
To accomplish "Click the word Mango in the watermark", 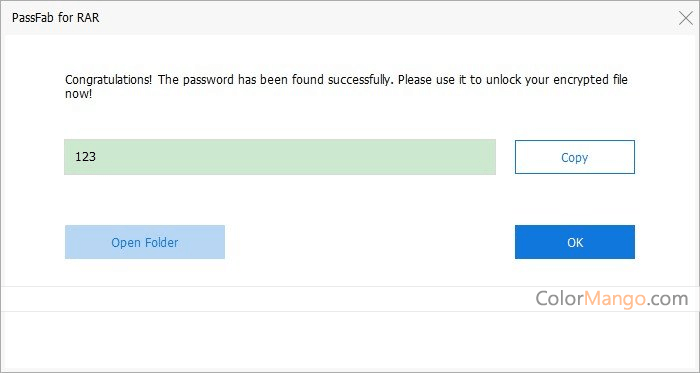I will (x=615, y=298).
